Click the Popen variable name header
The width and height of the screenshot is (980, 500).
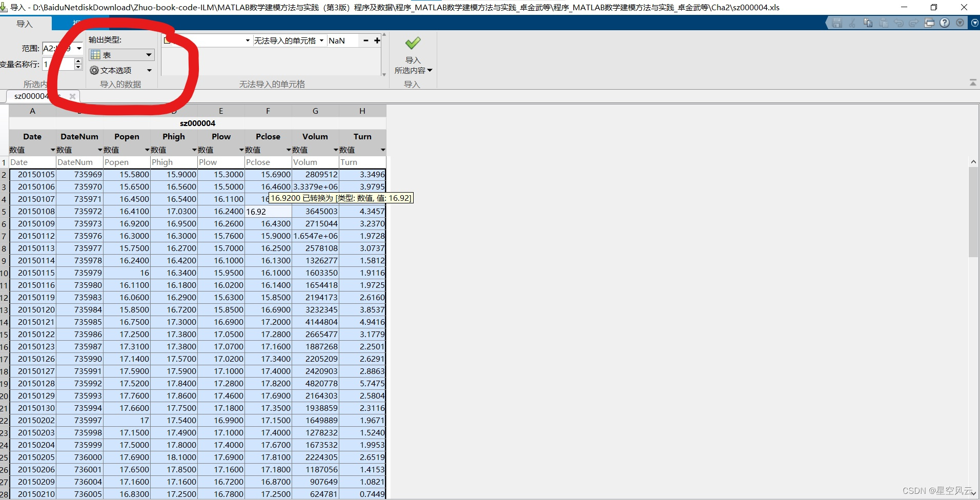tap(127, 137)
